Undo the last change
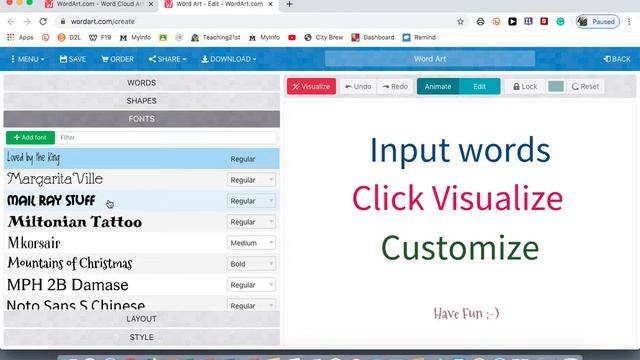Image resolution: width=640 pixels, height=360 pixels. [358, 87]
